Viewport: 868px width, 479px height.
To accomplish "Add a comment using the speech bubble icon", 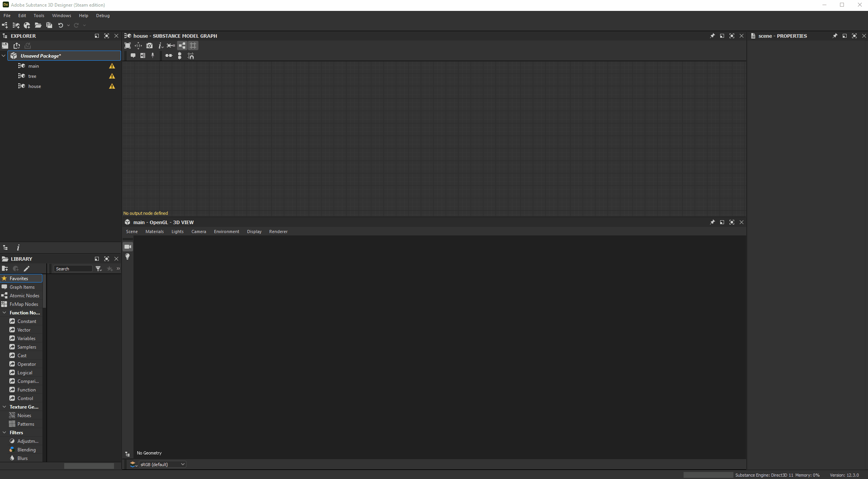I will click(133, 56).
